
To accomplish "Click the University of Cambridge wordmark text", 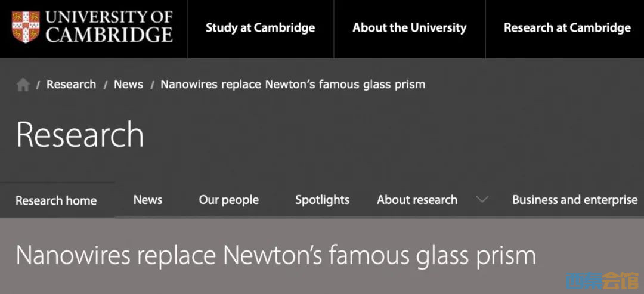I will click(109, 27).
